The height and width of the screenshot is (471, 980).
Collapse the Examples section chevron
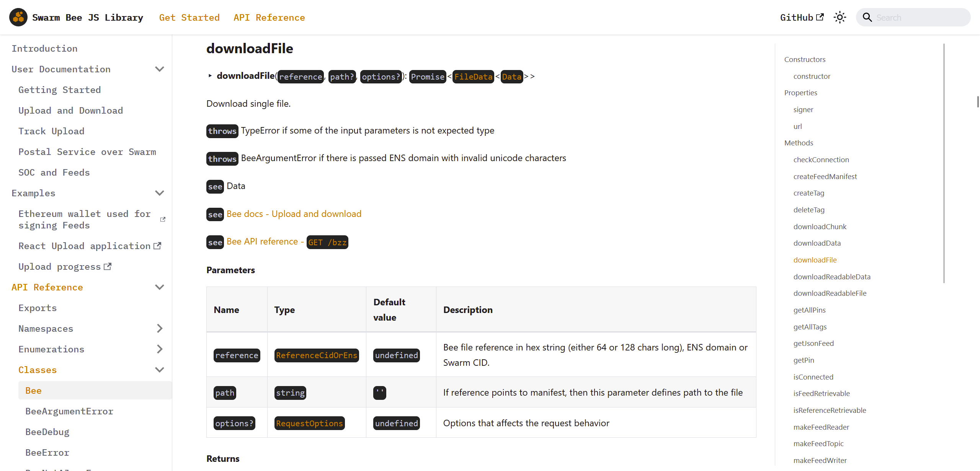pos(160,193)
